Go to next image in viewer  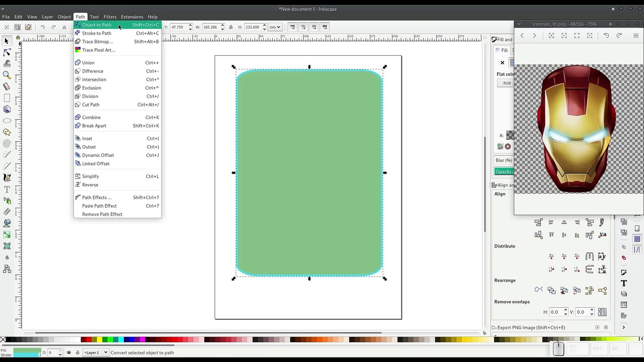(x=534, y=36)
